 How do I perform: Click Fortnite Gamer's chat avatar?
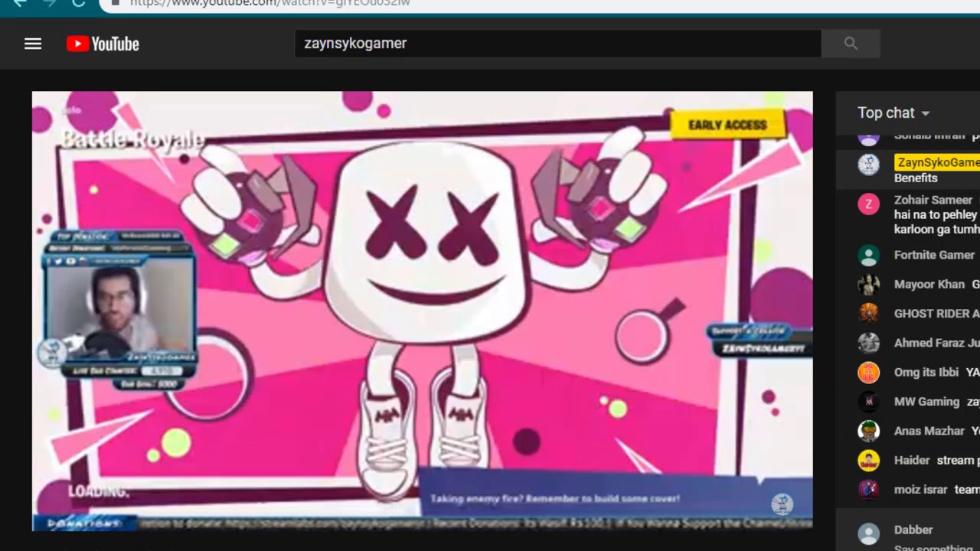(x=868, y=255)
